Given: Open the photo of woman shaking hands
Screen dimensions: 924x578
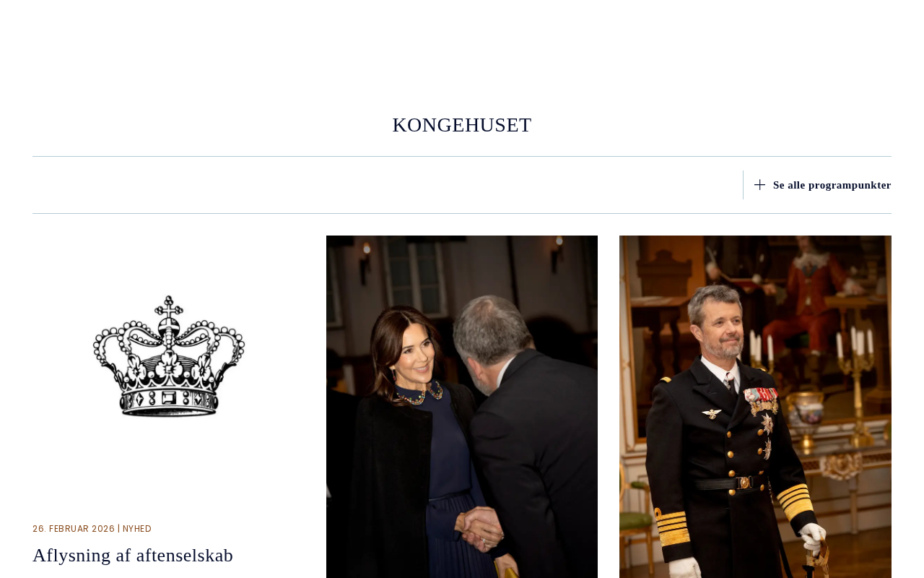Looking at the screenshot, I should click(x=462, y=407).
